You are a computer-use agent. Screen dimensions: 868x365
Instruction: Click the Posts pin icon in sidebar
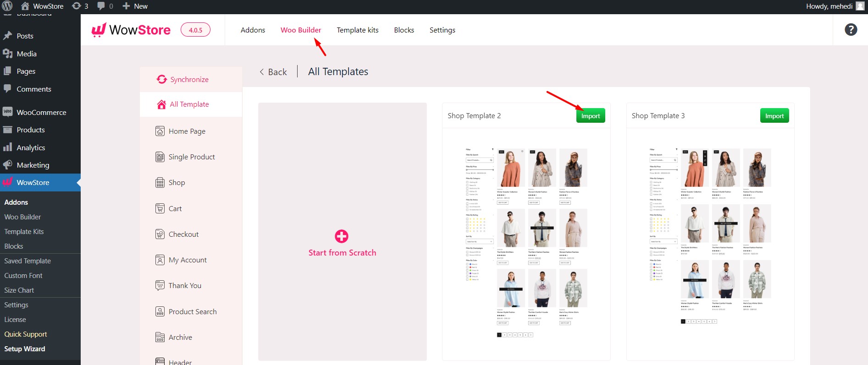coord(7,36)
